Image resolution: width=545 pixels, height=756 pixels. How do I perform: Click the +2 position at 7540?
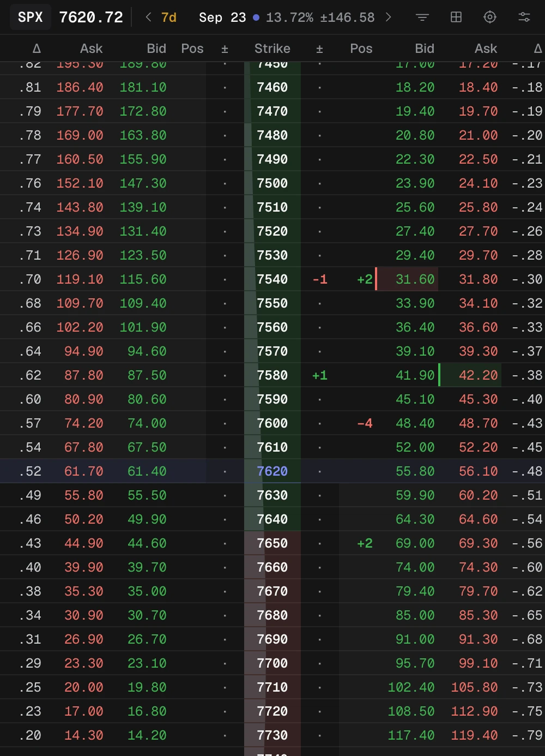[x=365, y=279]
